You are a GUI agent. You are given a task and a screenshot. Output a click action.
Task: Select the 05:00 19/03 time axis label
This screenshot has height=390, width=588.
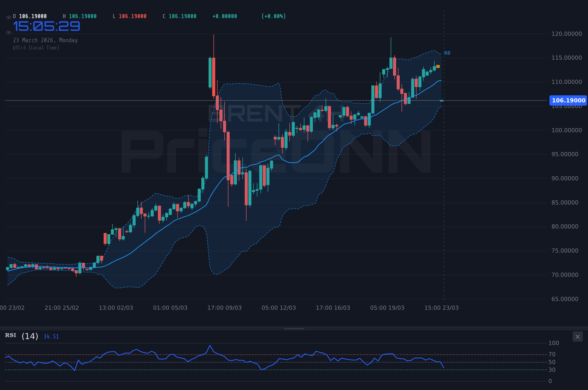pos(388,308)
